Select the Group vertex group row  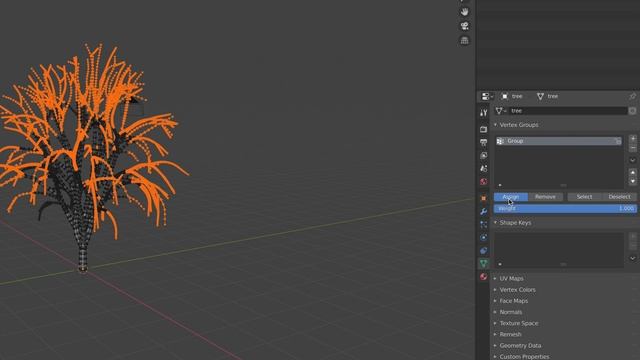[x=559, y=141]
